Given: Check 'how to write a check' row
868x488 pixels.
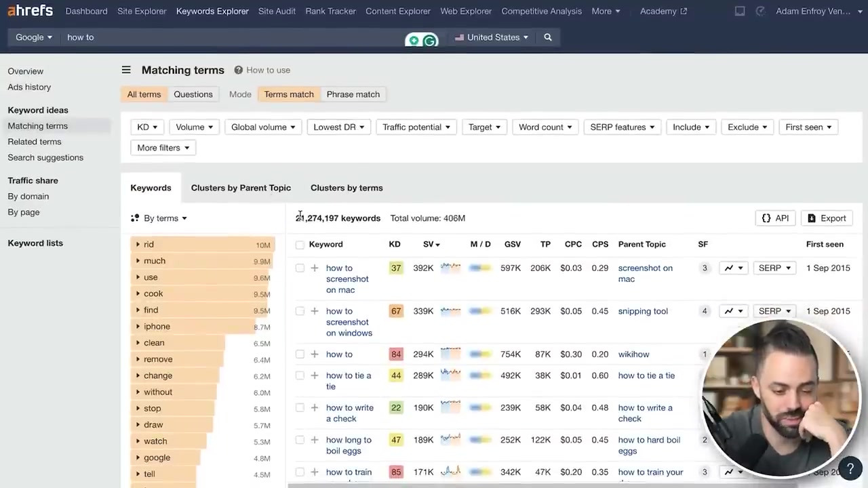Looking at the screenshot, I should (300, 408).
